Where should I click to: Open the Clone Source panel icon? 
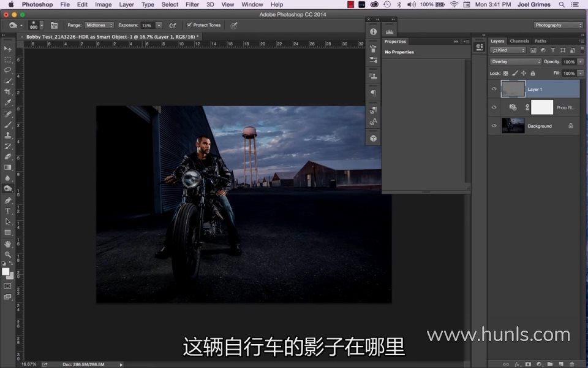(373, 76)
